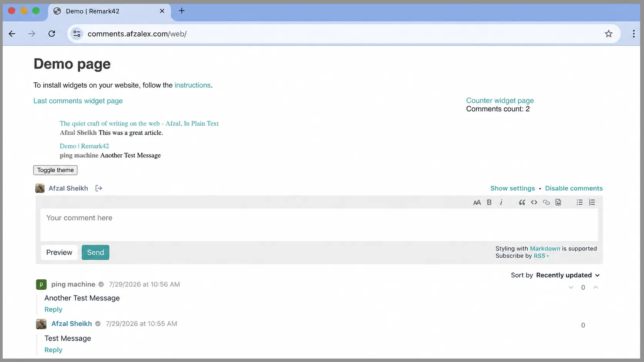Click the green ping machine avatar
Viewport: 644px width, 362px height.
pos(41,284)
